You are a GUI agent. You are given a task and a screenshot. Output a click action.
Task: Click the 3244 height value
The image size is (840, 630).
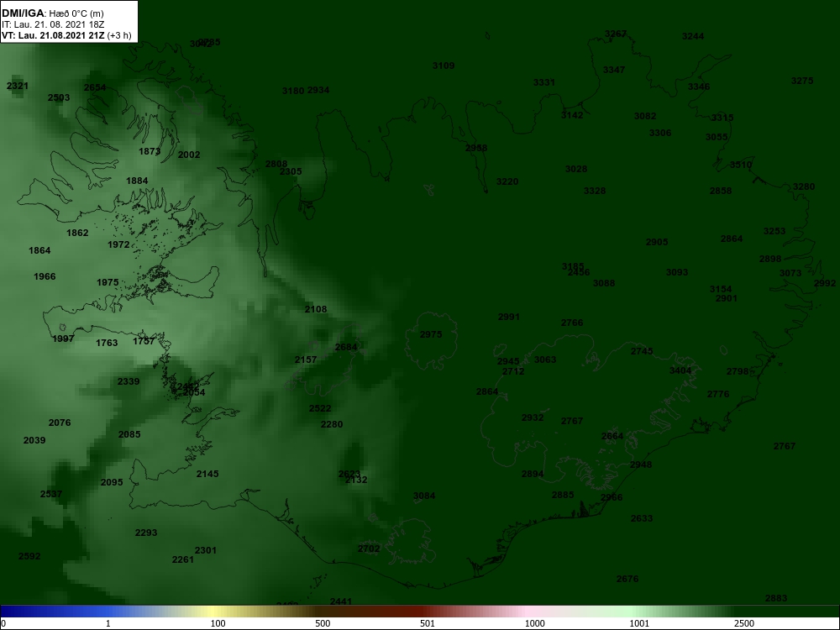693,36
